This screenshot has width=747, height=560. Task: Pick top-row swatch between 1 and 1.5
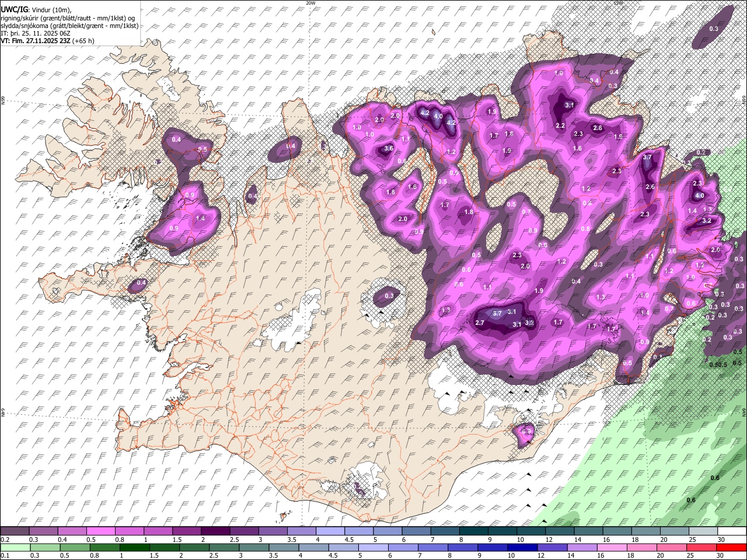[158, 531]
